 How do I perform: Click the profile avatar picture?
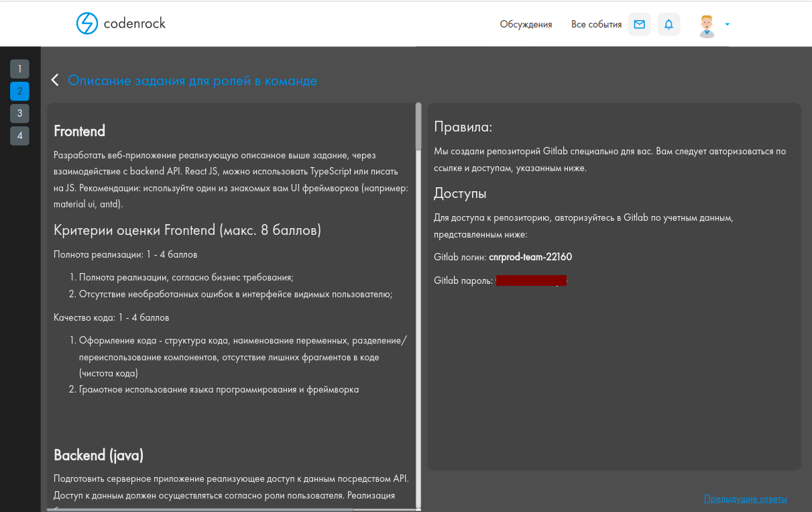(x=706, y=23)
